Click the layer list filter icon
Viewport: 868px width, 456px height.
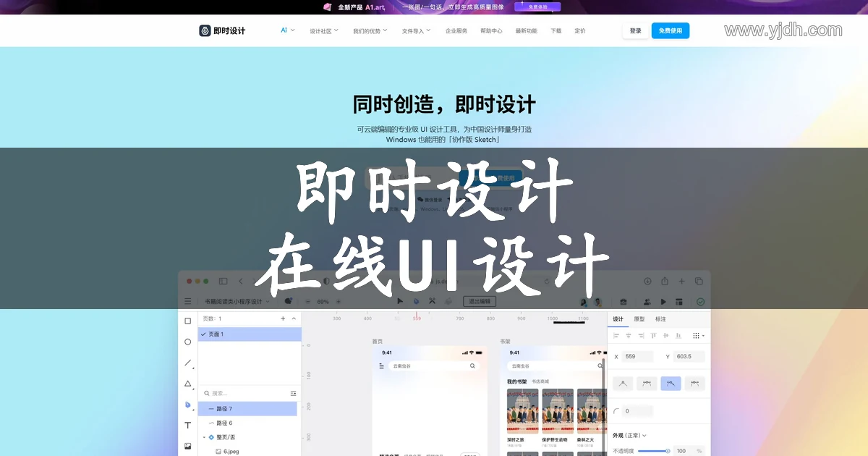point(293,393)
